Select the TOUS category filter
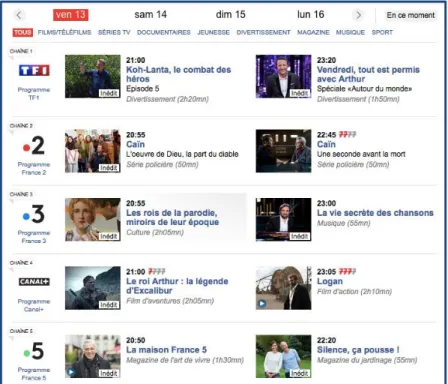This screenshot has width=448, height=384. (23, 32)
